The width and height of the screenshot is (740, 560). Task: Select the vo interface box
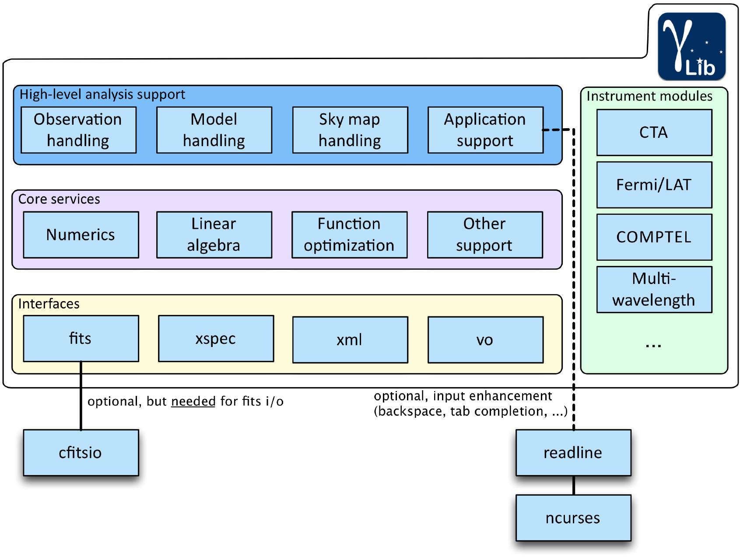click(x=485, y=340)
